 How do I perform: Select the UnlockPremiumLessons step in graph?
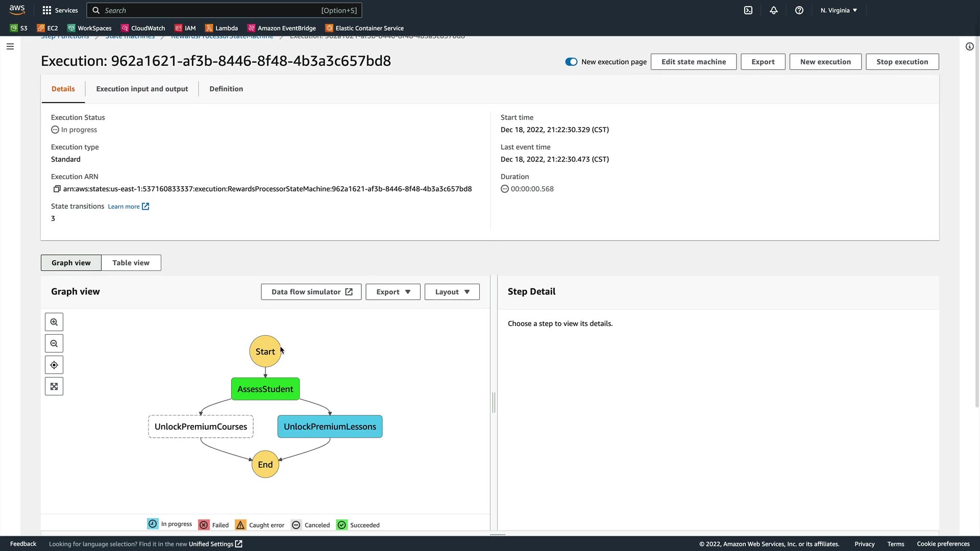pos(330,427)
